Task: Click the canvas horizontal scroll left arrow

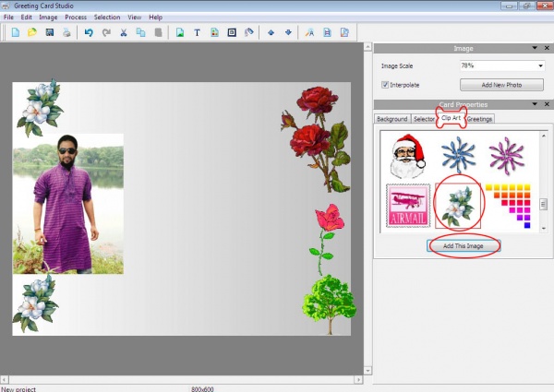Action: pyautogui.click(x=5, y=380)
